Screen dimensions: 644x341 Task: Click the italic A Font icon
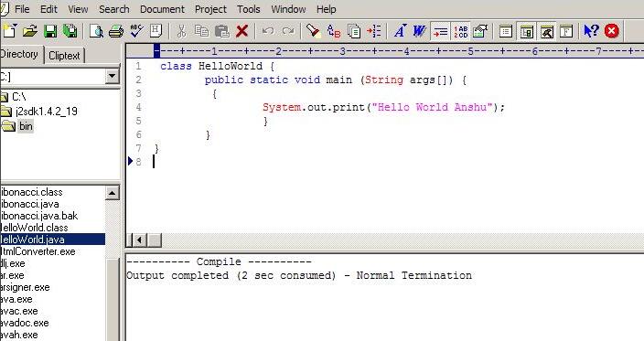point(400,31)
